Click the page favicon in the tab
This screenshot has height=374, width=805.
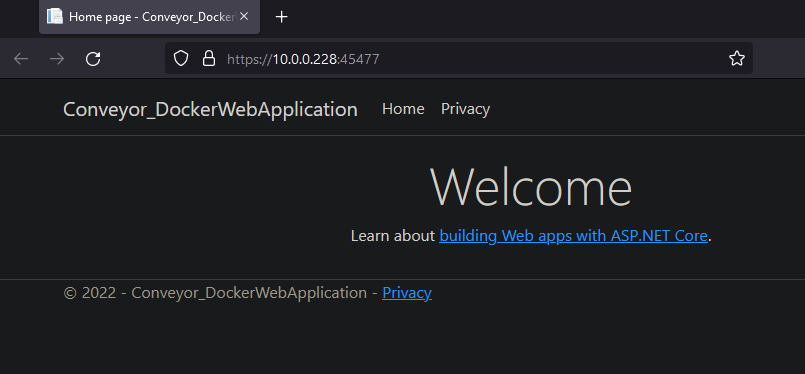[x=55, y=17]
